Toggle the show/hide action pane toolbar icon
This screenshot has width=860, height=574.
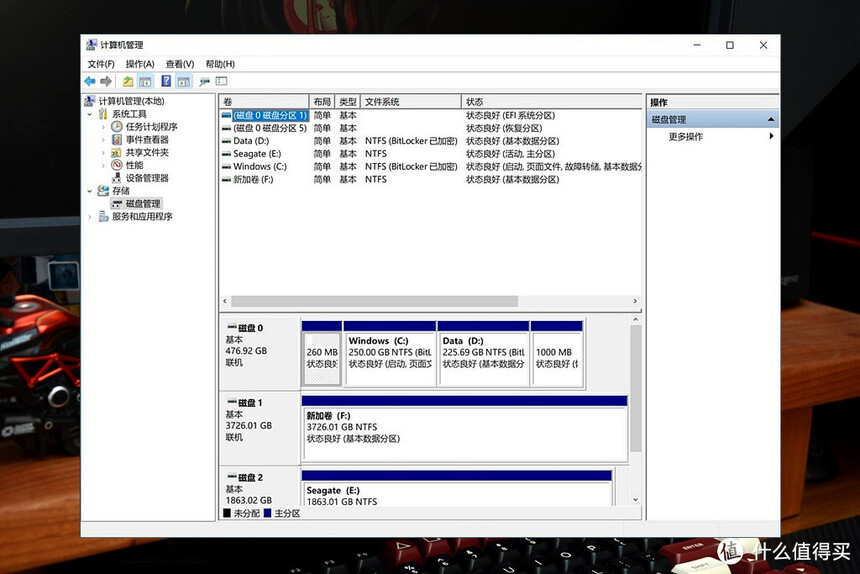[184, 82]
